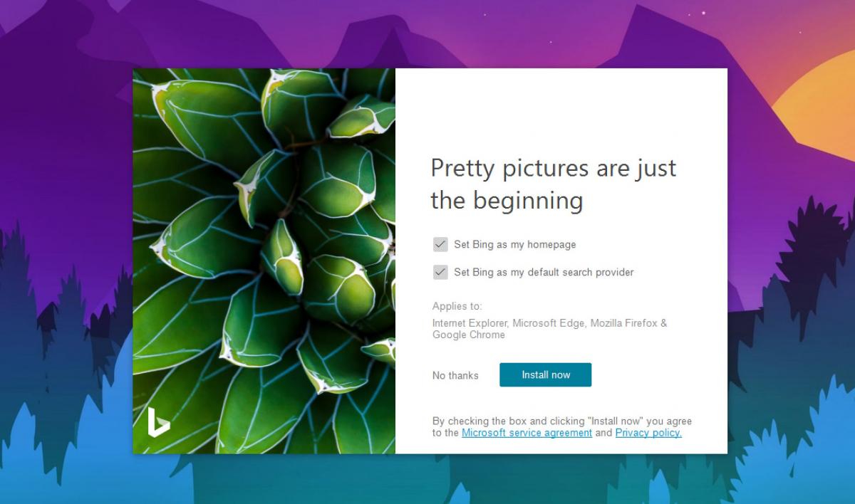Click the Install now button
Image resolution: width=855 pixels, height=504 pixels.
(546, 374)
